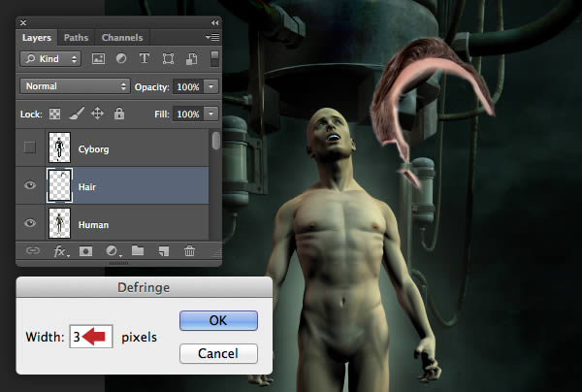Open the Layers panel options menu
Screen dimensions: 582x392
pos(212,37)
